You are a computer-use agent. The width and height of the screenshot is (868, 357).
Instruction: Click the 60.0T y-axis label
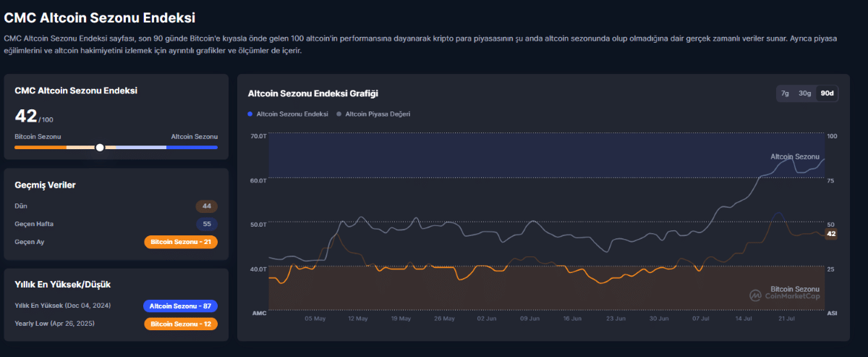(x=258, y=180)
